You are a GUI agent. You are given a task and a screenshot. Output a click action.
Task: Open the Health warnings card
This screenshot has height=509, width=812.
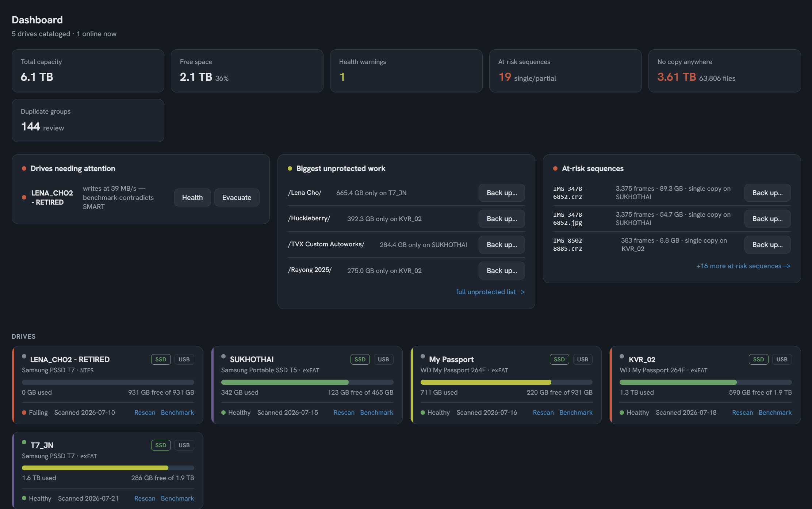(406, 71)
